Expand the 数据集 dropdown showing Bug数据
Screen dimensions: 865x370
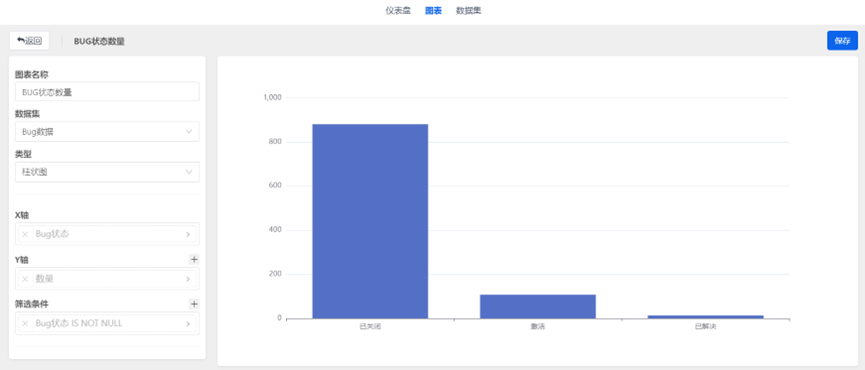click(107, 132)
